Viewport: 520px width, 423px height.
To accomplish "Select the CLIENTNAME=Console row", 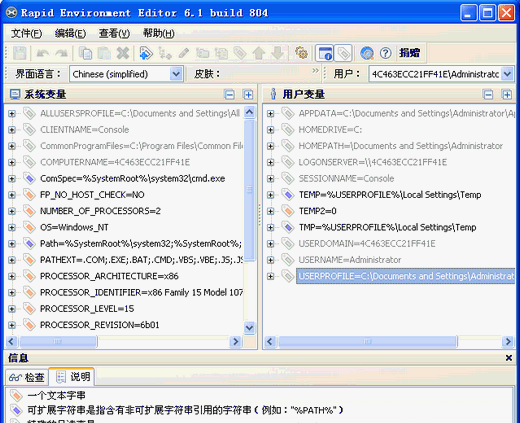I will point(85,130).
